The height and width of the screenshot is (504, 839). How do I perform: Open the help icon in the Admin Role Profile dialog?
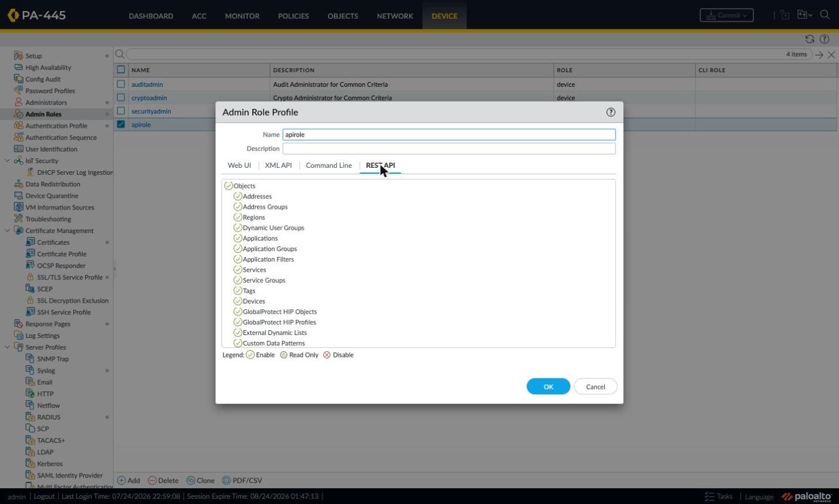point(611,112)
